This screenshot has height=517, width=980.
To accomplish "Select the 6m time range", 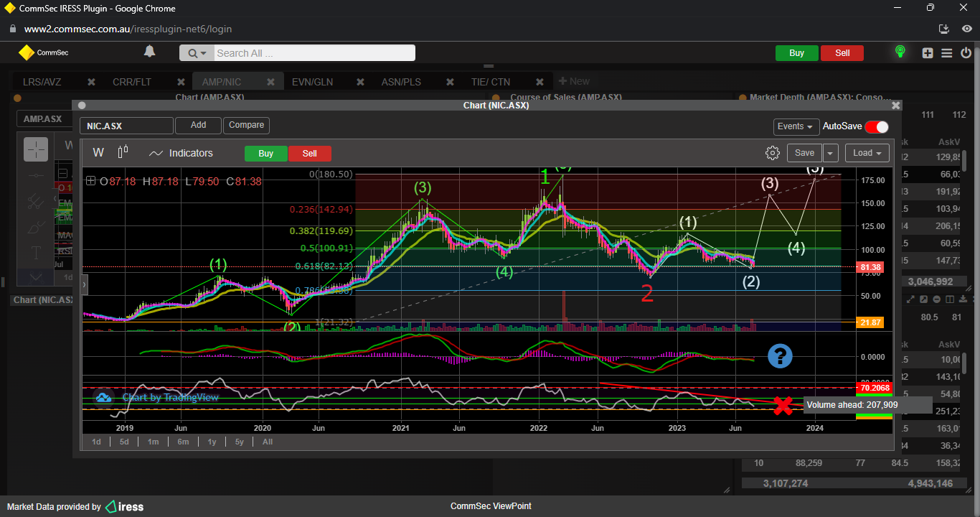I will tap(183, 442).
